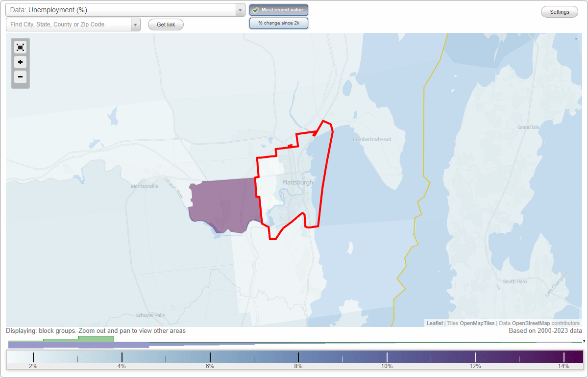Enable the 'Most recent value' display mode
The height and width of the screenshot is (378, 588).
click(x=278, y=10)
